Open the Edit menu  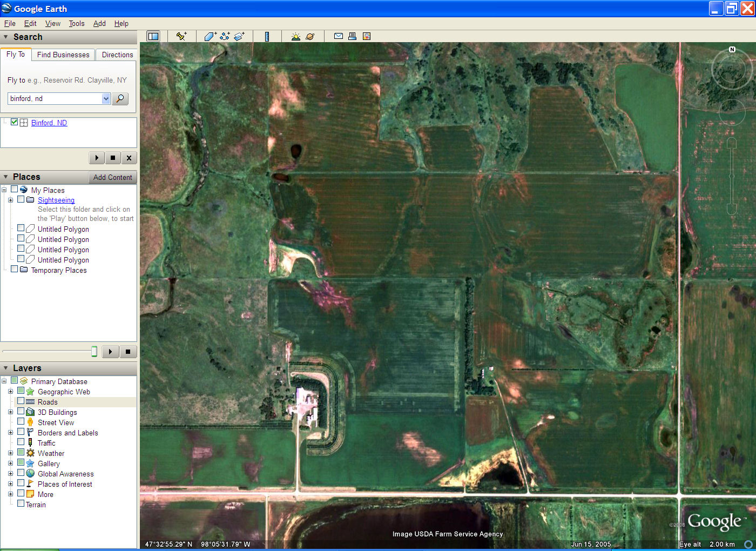point(30,23)
